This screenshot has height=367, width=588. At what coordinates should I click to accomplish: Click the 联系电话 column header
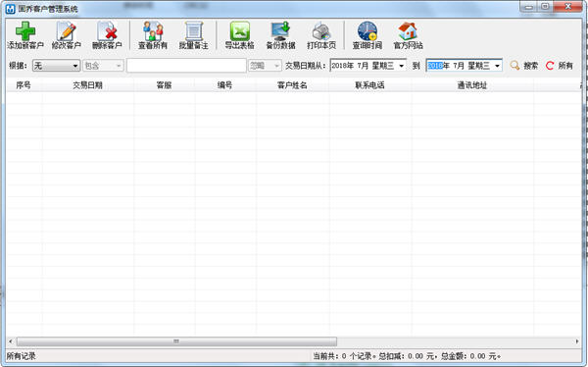370,85
